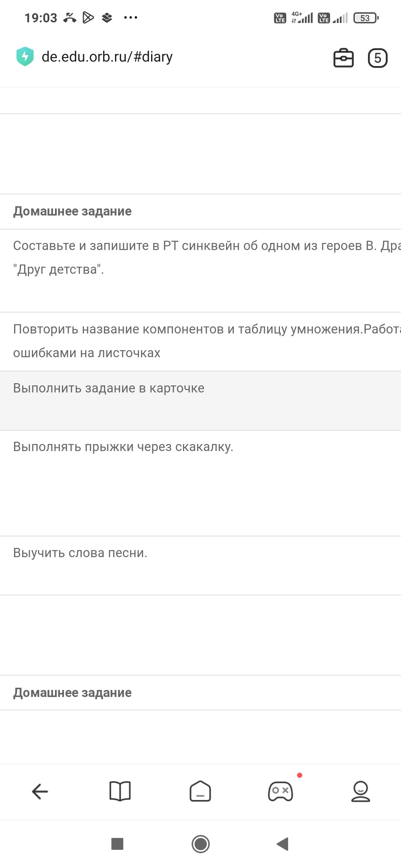Screen dimensions: 401x868
Task: Open the games controller icon
Action: click(x=281, y=792)
